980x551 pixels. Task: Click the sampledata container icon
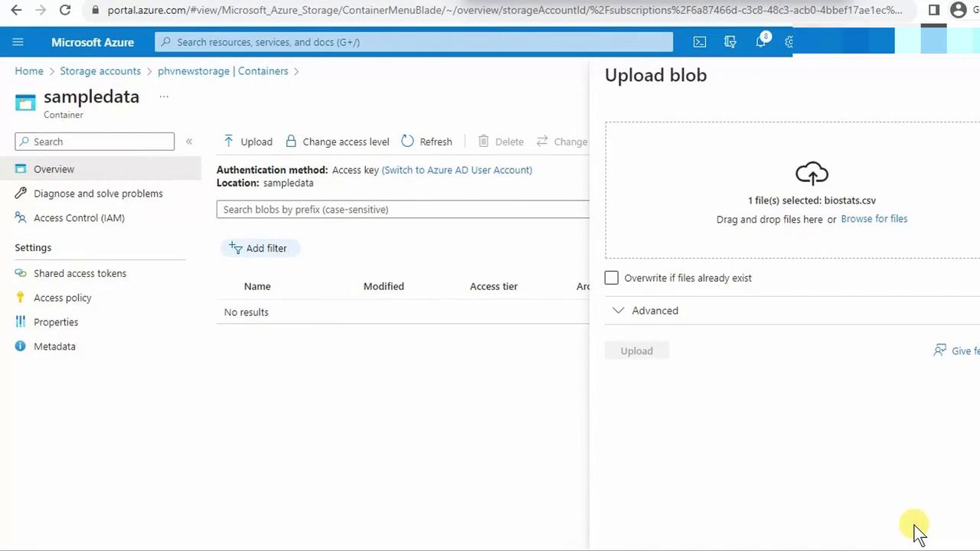tap(25, 103)
